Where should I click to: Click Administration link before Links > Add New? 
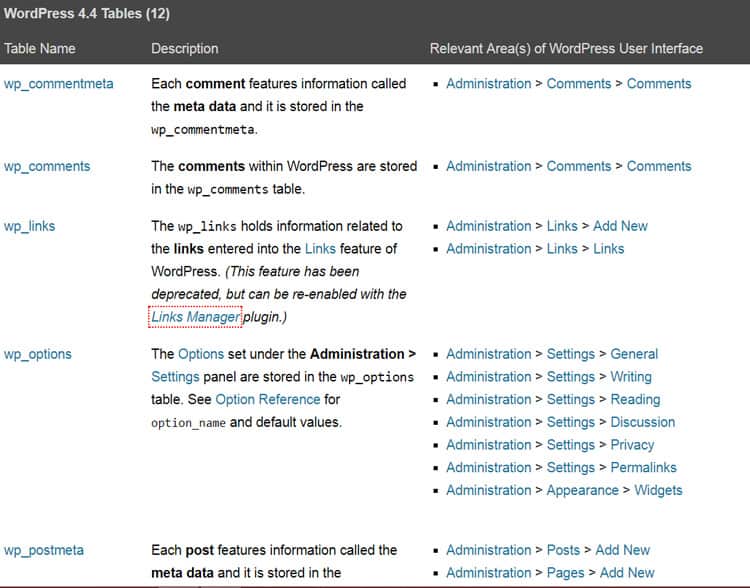click(489, 226)
